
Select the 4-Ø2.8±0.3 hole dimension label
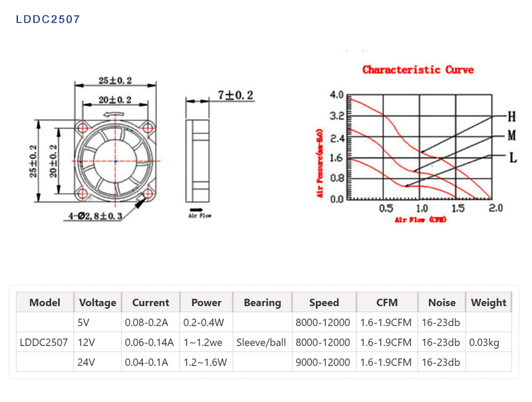[x=94, y=216]
